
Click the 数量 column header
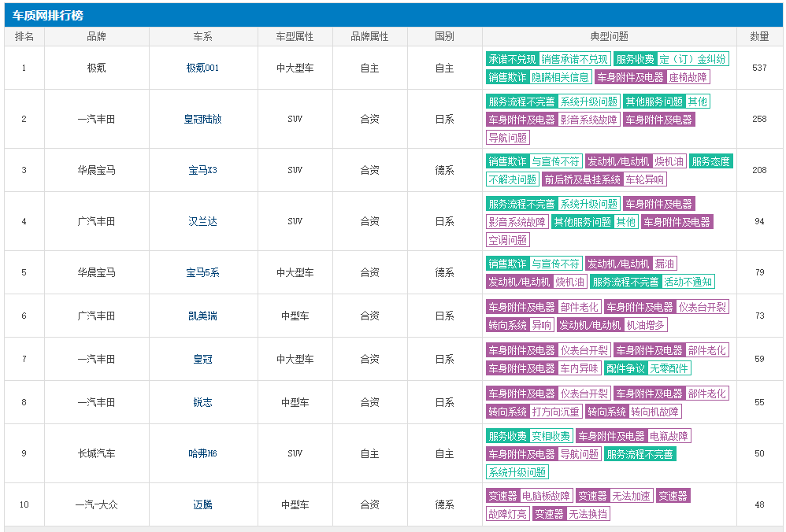(759, 36)
